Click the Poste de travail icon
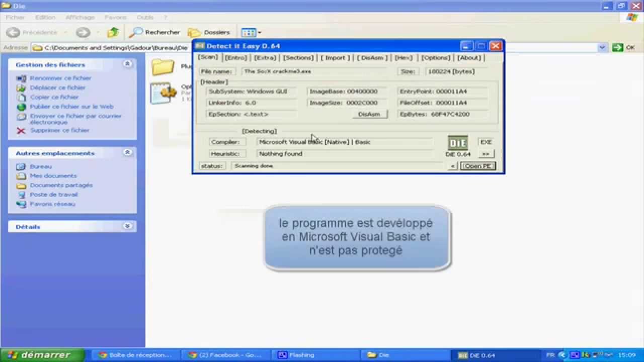 coord(21,195)
